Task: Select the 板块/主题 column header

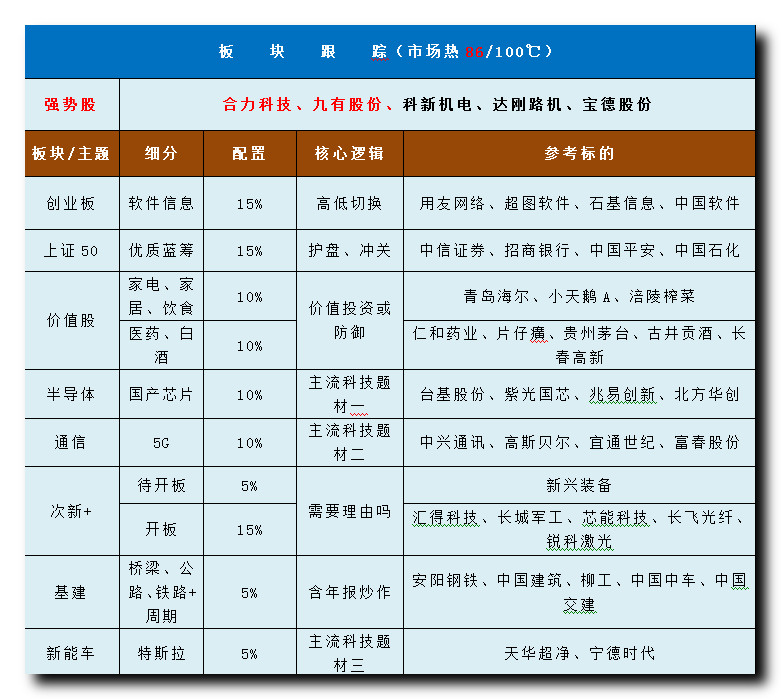Action: point(71,154)
